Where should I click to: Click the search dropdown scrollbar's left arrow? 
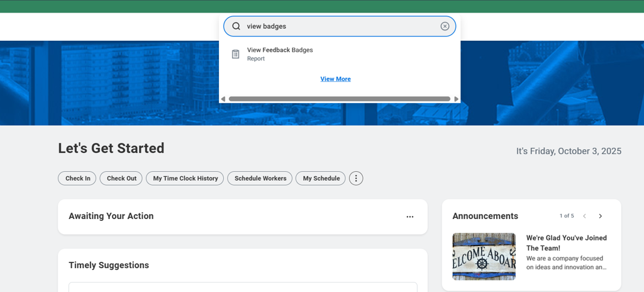[223, 99]
